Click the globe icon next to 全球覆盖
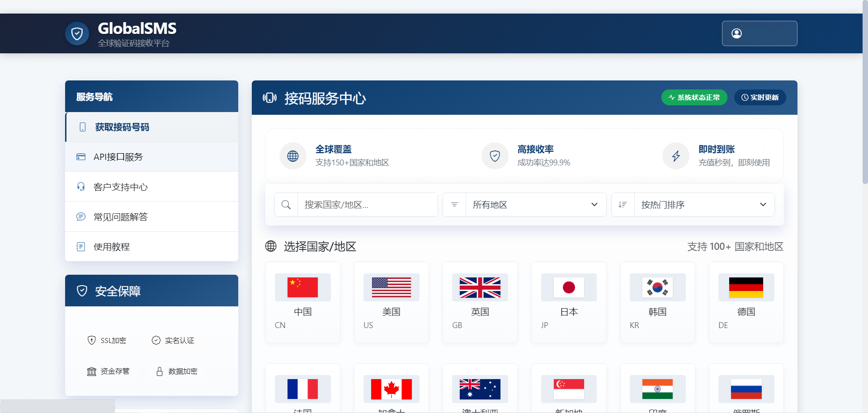Viewport: 868px width, 413px height. tap(292, 155)
